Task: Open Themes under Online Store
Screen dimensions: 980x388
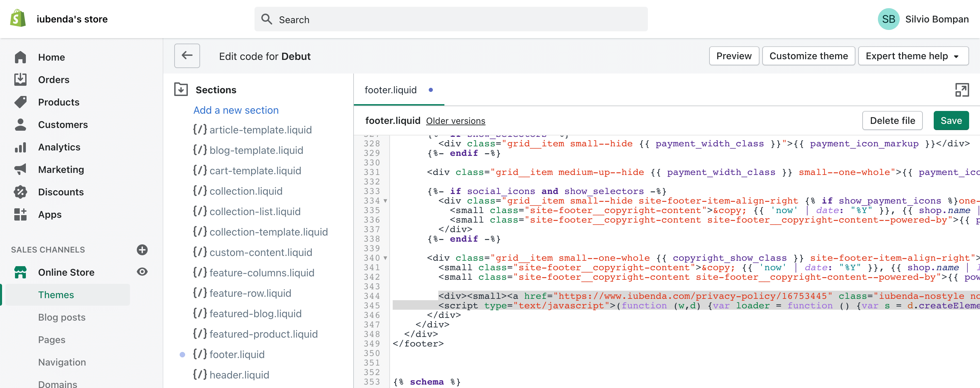Action: 56,294
